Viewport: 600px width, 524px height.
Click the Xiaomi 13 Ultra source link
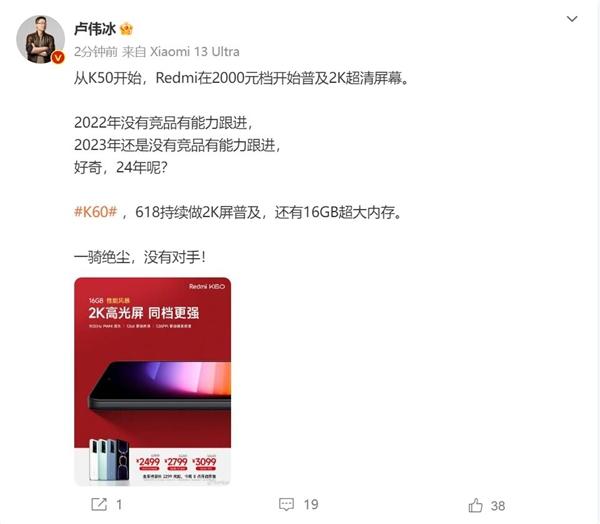click(194, 52)
